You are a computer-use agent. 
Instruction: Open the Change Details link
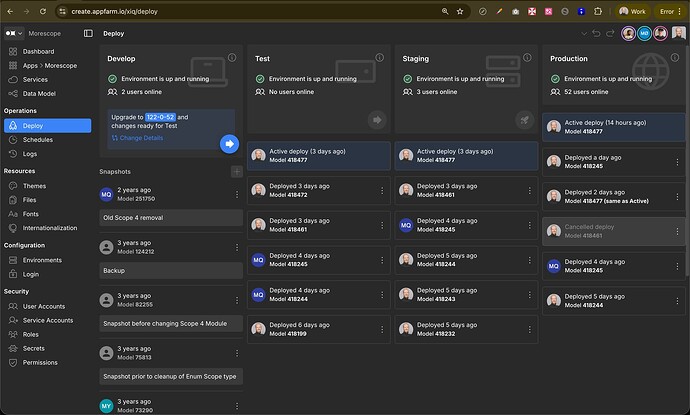[x=137, y=138]
